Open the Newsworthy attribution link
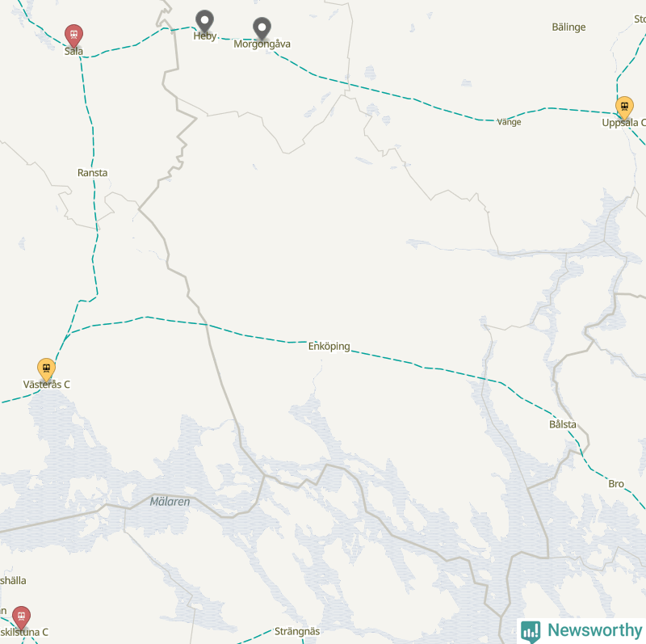Viewport: 646px width, 644px height. pyautogui.click(x=581, y=631)
